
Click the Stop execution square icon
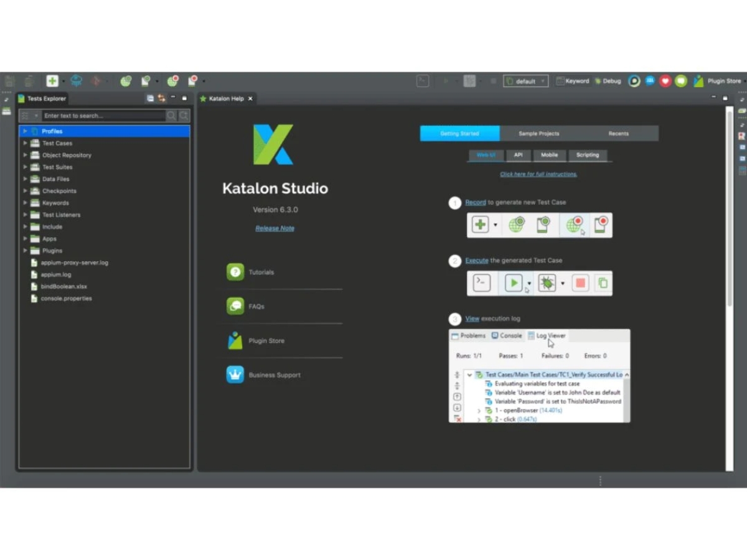pos(493,81)
